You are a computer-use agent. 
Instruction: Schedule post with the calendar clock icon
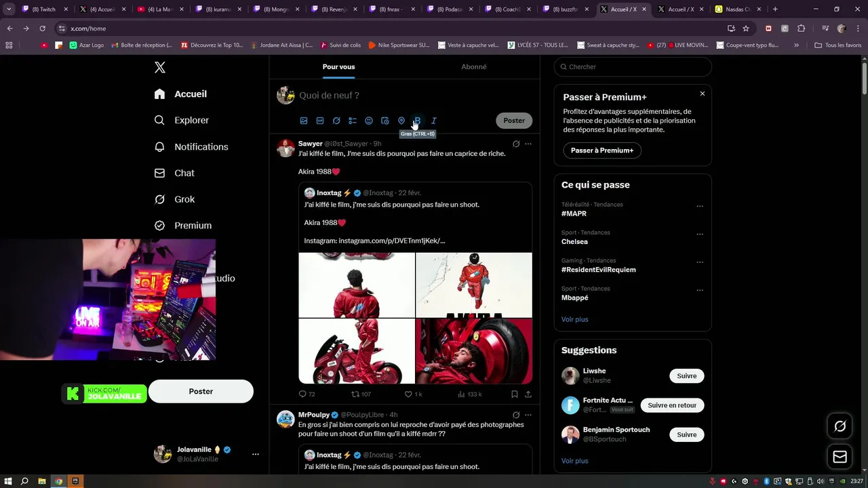point(385,121)
